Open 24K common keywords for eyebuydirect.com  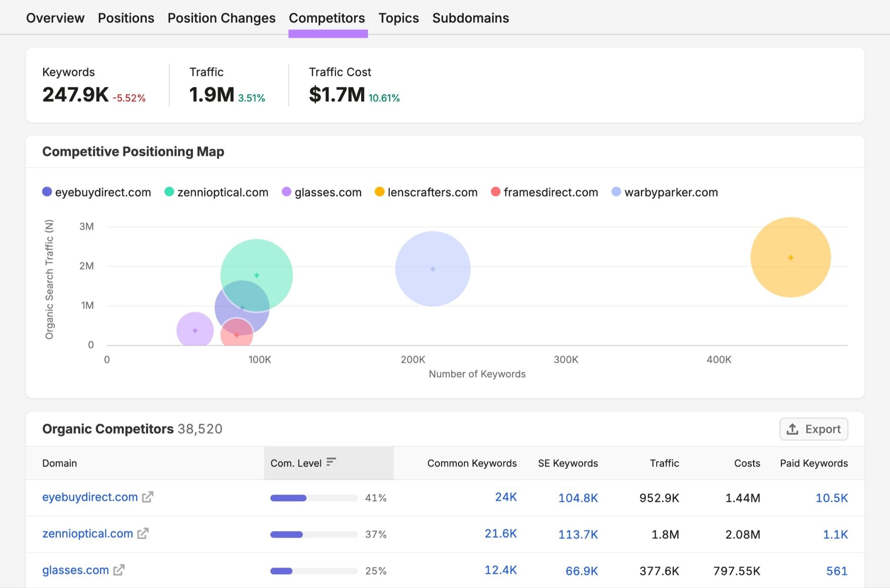coord(506,497)
